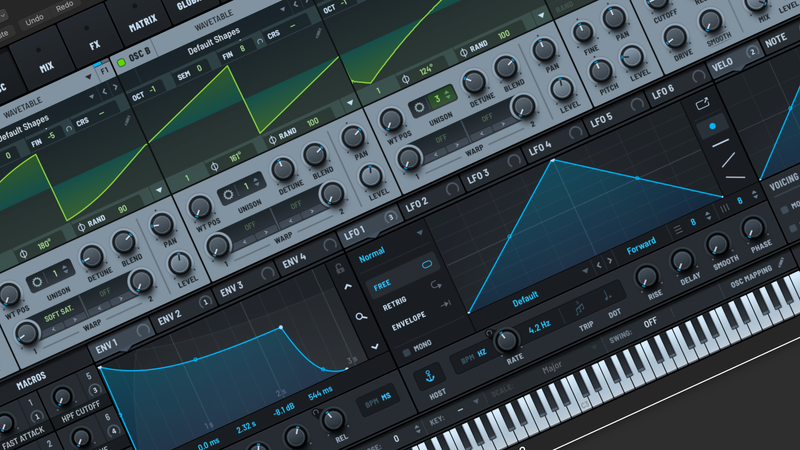Click the Undo button
The height and width of the screenshot is (450, 800).
point(34,21)
